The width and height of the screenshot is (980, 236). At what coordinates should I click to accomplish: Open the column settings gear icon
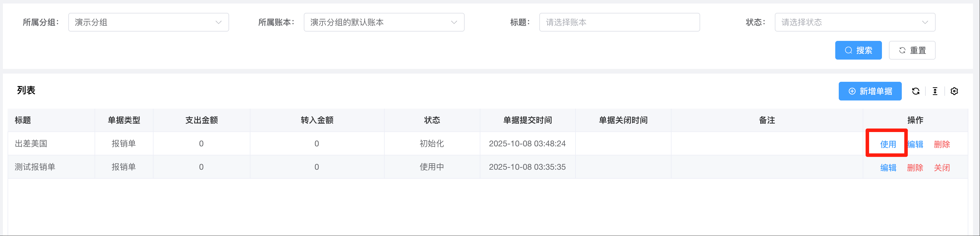pos(954,91)
